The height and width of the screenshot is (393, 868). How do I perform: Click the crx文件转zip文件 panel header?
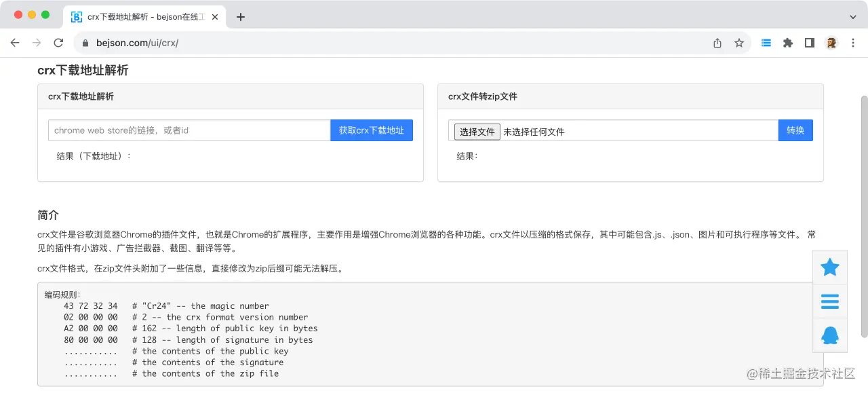[x=631, y=97]
